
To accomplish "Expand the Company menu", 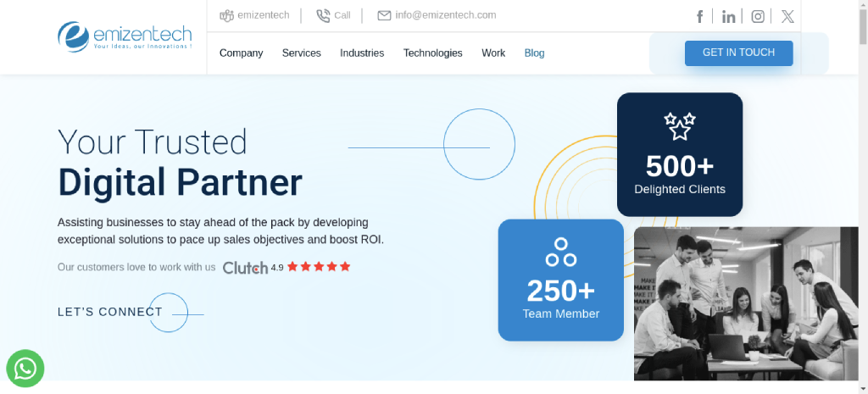I will 241,53.
